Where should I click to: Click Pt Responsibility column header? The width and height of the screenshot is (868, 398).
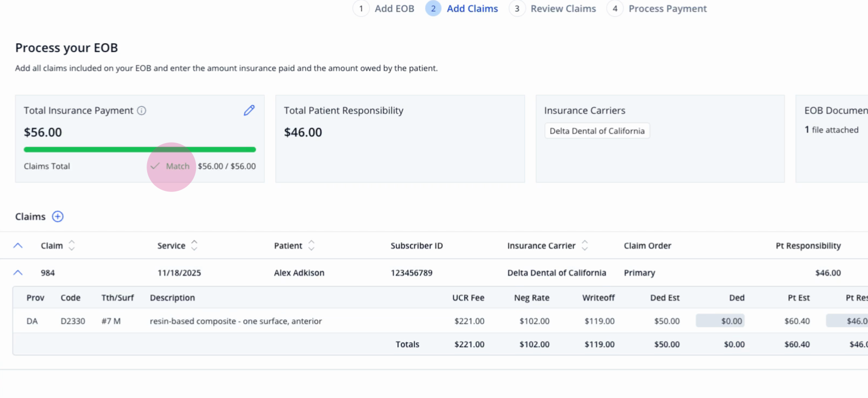point(808,246)
